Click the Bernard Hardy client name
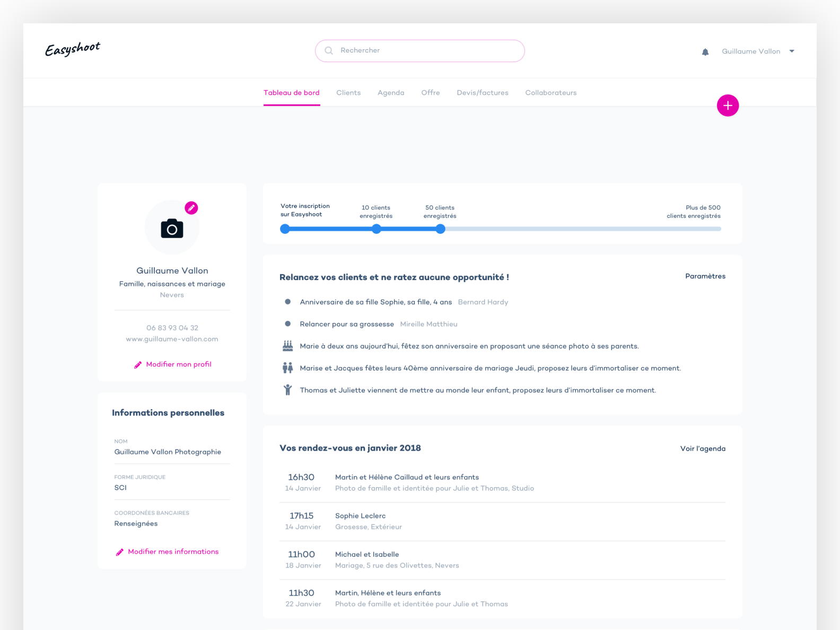 point(483,302)
